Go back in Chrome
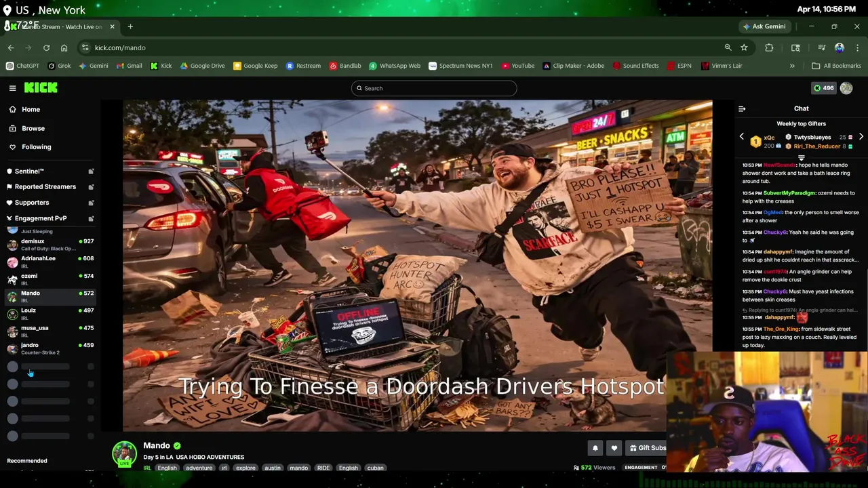The image size is (868, 488). (11, 48)
